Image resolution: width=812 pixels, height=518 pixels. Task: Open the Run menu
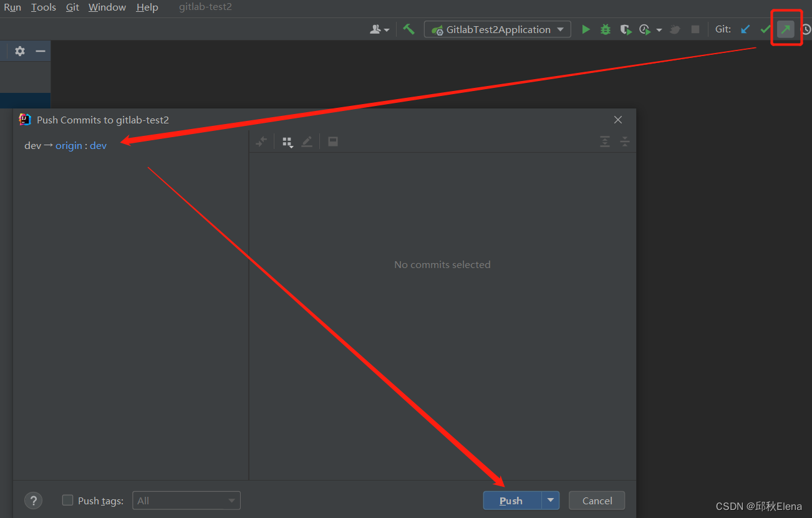[12, 7]
